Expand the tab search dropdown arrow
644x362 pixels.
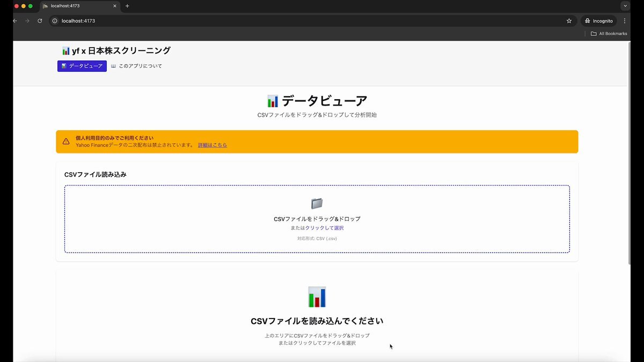click(x=625, y=6)
